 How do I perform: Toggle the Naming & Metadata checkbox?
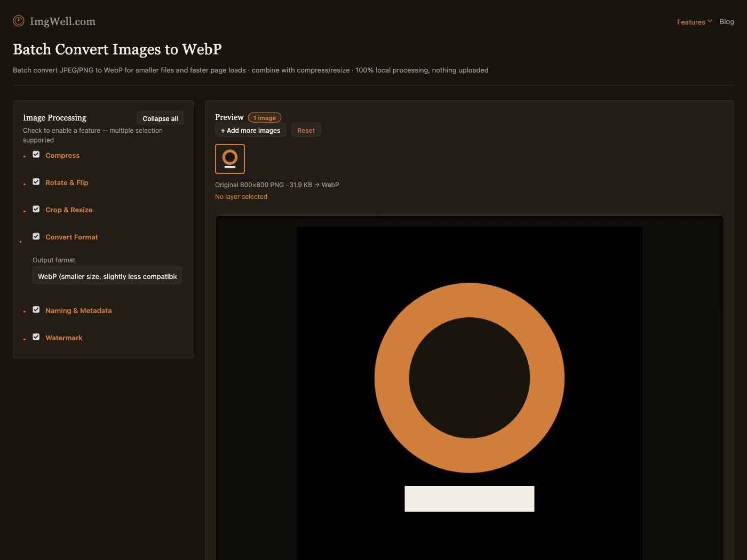pos(36,310)
